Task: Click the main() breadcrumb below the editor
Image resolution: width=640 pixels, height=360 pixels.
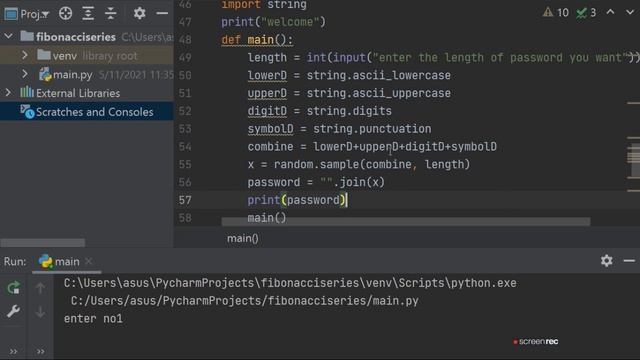Action: (x=242, y=238)
